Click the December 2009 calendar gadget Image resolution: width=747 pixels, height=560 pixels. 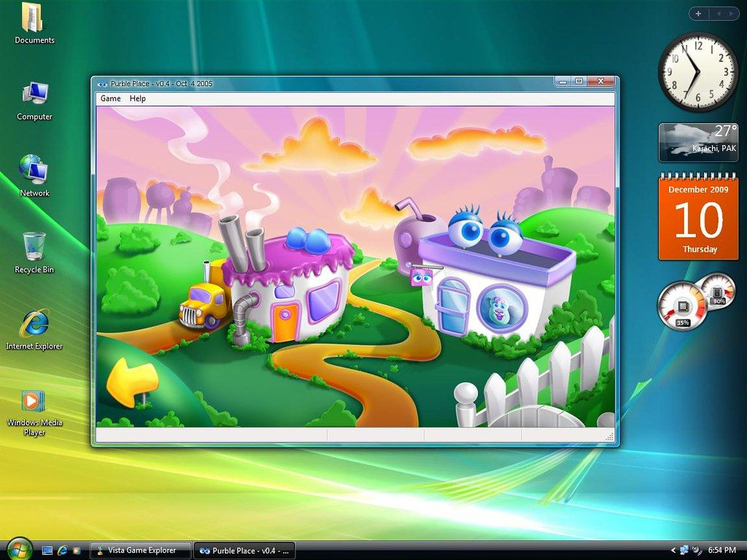[x=698, y=217]
